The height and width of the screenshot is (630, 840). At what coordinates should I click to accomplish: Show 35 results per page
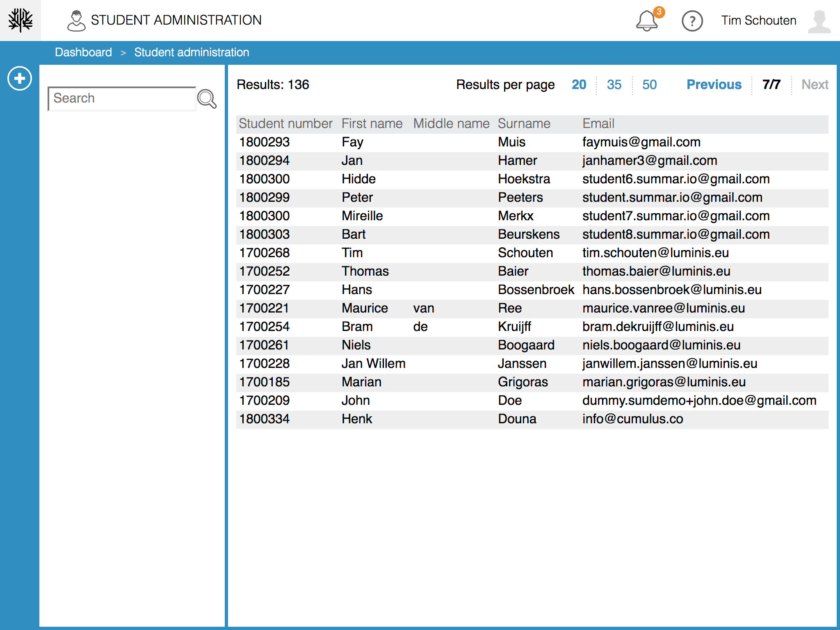pos(614,84)
